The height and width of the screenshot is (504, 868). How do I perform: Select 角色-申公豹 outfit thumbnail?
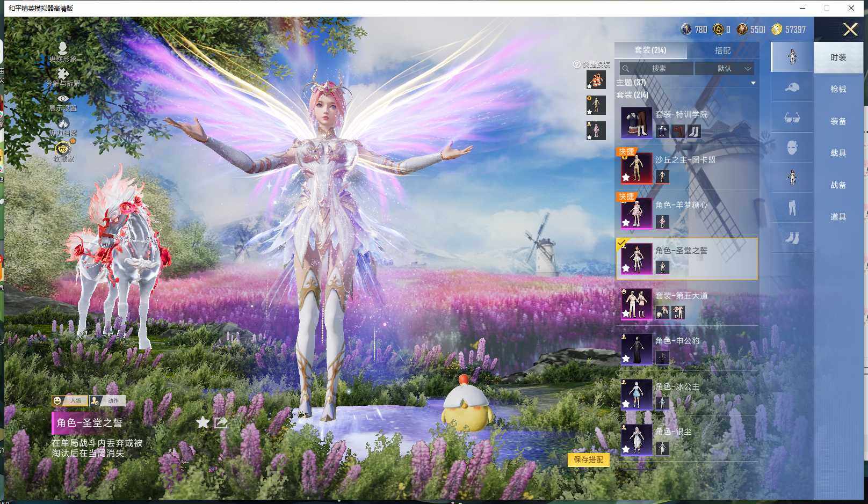(x=636, y=349)
